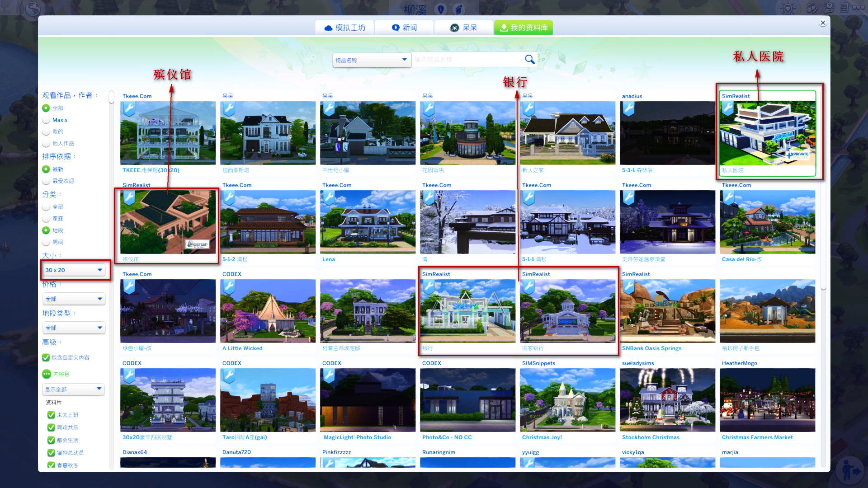Select Maxis author radio button

tap(46, 120)
